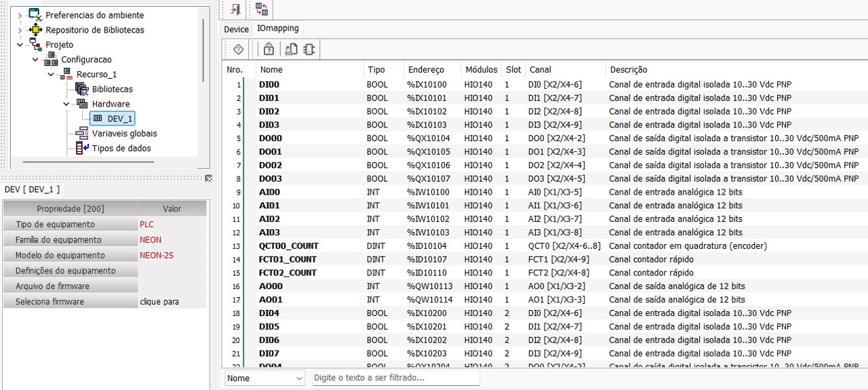
Task: Collapse the Hardware tree node
Action: [x=66, y=104]
